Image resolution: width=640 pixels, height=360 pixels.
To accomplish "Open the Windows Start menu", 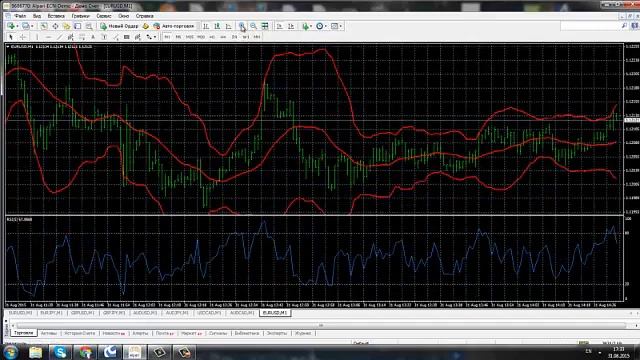I will pos(10,352).
